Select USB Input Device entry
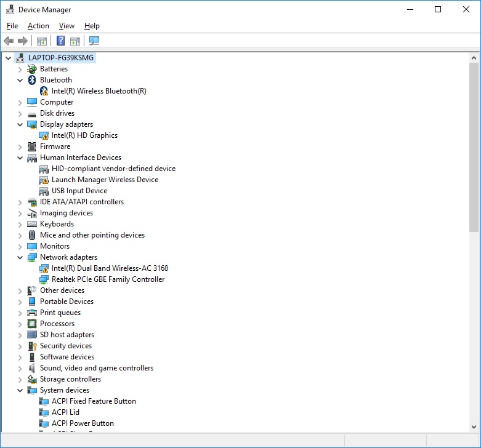 (79, 191)
